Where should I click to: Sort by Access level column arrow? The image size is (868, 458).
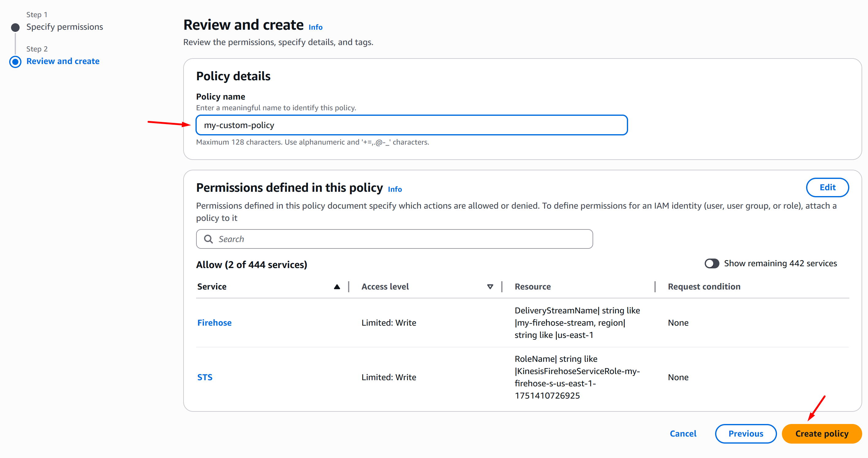tap(490, 286)
